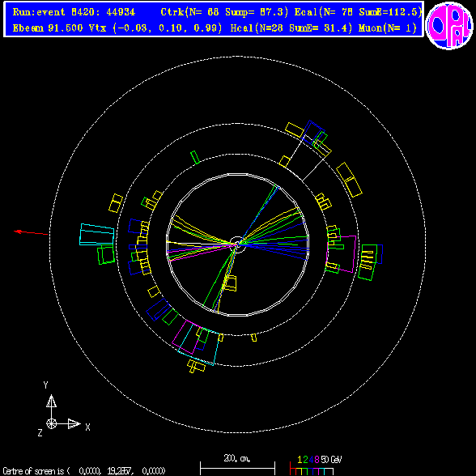Image resolution: width=476 pixels, height=476 pixels.
Task: Click the X axis arrow icon
Action: (x=74, y=423)
